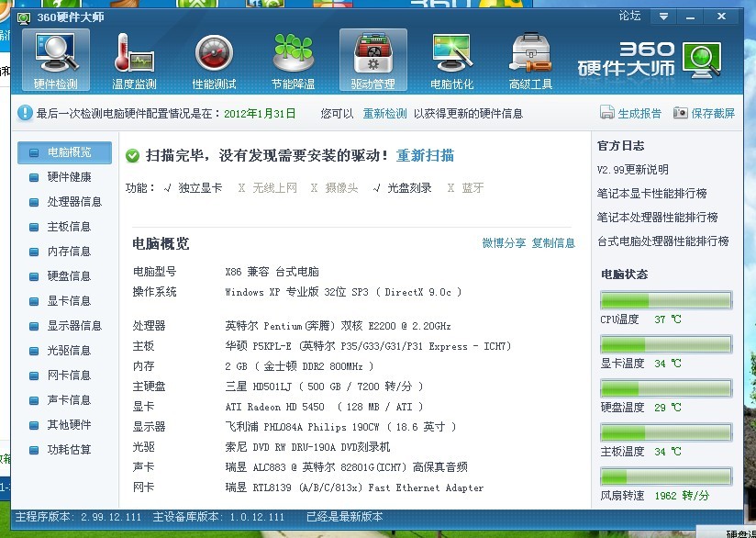Click the 显卡温度 progress bar
This screenshot has height=538, width=756.
click(666, 344)
